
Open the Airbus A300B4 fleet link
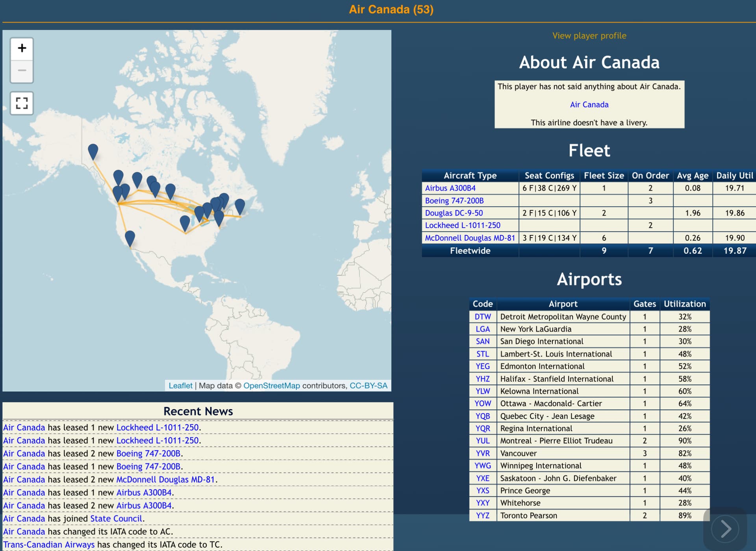(x=450, y=188)
